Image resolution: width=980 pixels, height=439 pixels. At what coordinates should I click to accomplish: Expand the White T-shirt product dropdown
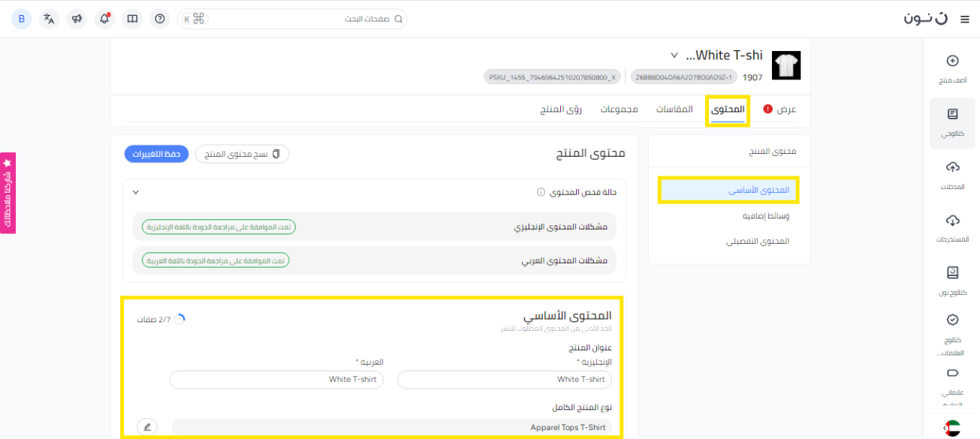coord(674,56)
